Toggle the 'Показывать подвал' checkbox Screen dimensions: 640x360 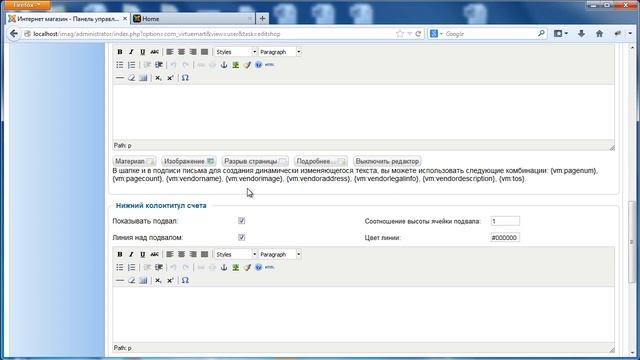coord(242,221)
